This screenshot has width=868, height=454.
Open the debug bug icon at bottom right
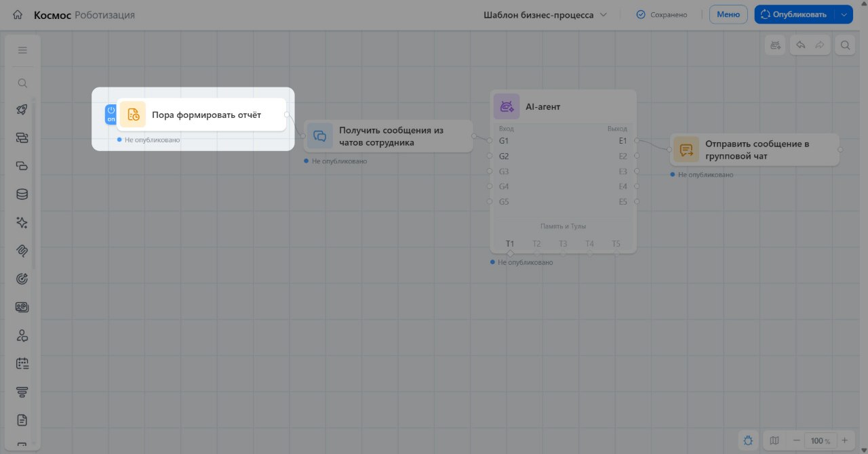pyautogui.click(x=748, y=440)
